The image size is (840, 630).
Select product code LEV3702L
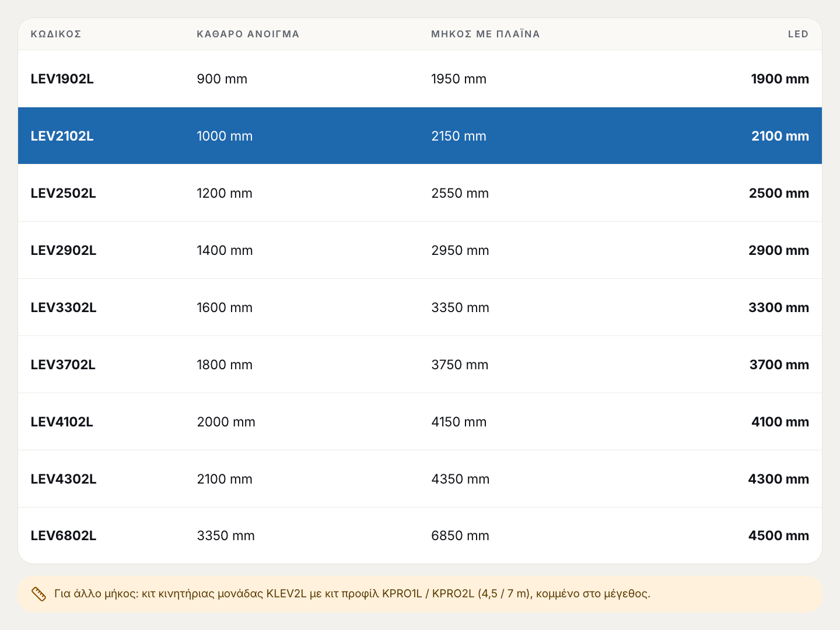click(x=62, y=365)
